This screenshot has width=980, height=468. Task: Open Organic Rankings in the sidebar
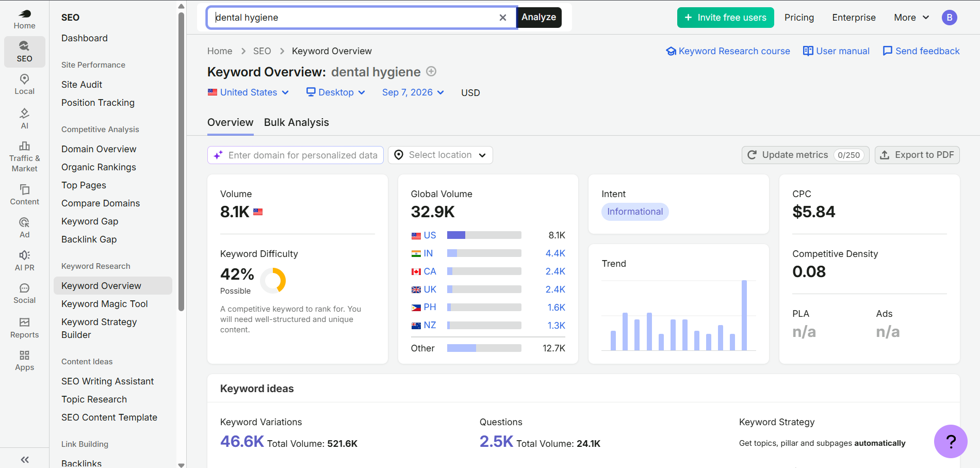(x=99, y=167)
